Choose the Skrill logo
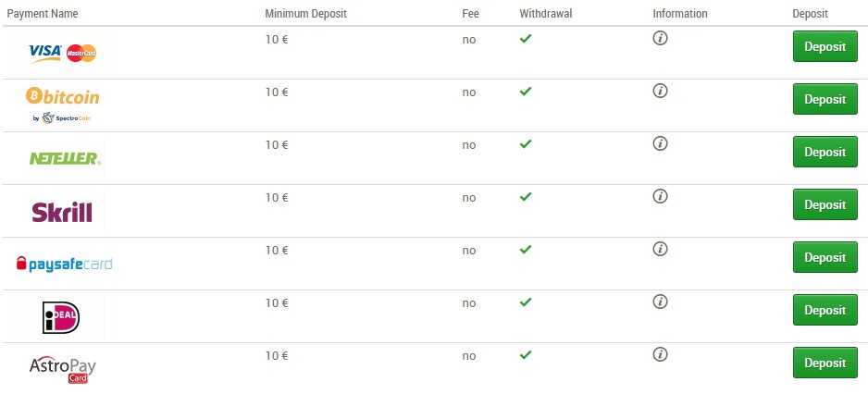Image resolution: width=868 pixels, height=394 pixels. pyautogui.click(x=62, y=212)
